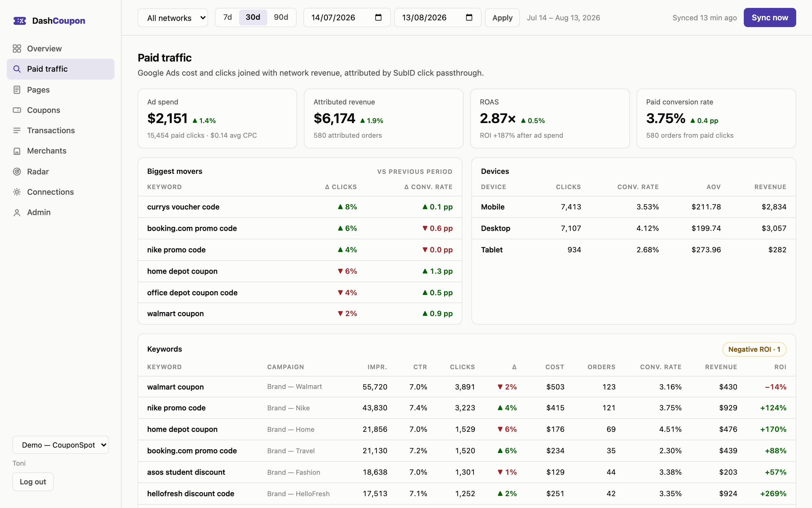This screenshot has width=812, height=508.
Task: Click the Radar target icon
Action: point(17,172)
